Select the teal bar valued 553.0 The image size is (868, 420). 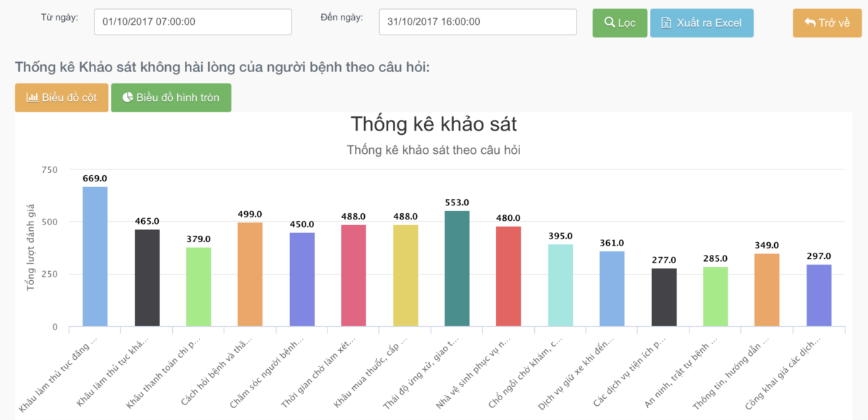tap(457, 269)
